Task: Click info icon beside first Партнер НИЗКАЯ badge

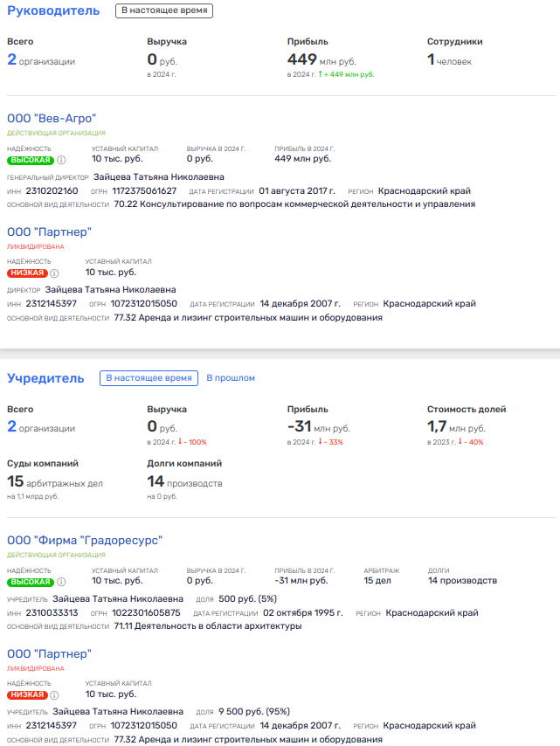Action: [55, 273]
